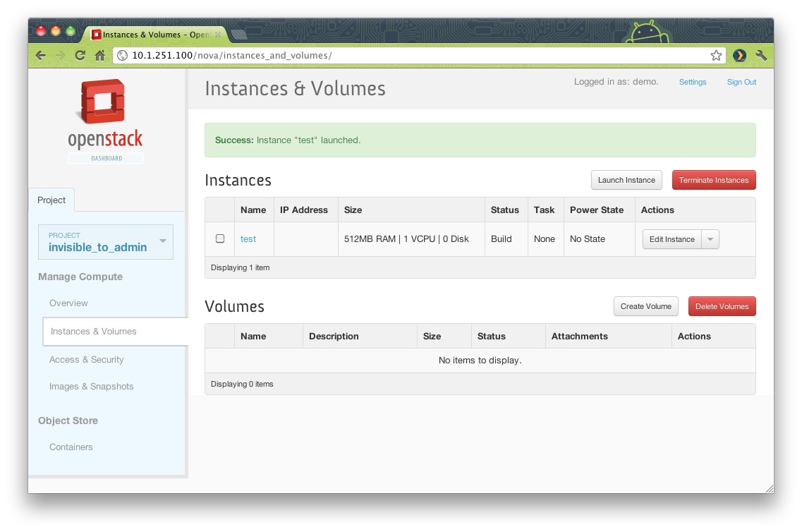
Task: Expand the Edit Instance actions dropdown
Action: (x=710, y=238)
